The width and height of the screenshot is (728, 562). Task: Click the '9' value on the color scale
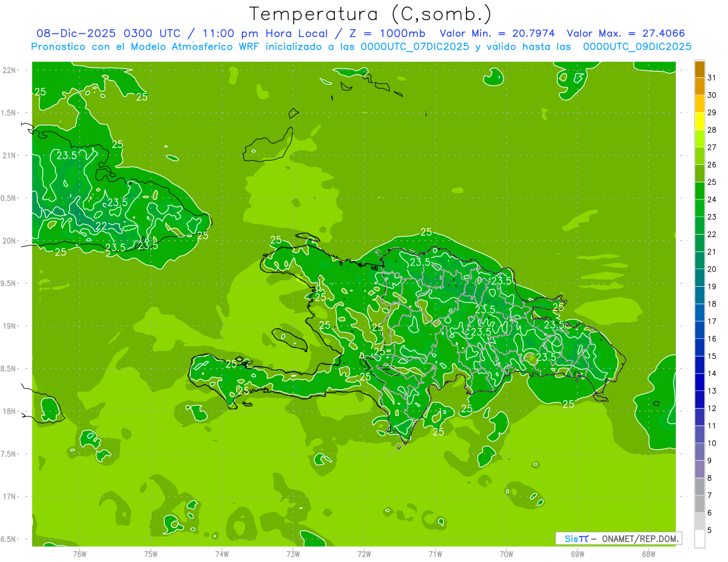coord(710,461)
